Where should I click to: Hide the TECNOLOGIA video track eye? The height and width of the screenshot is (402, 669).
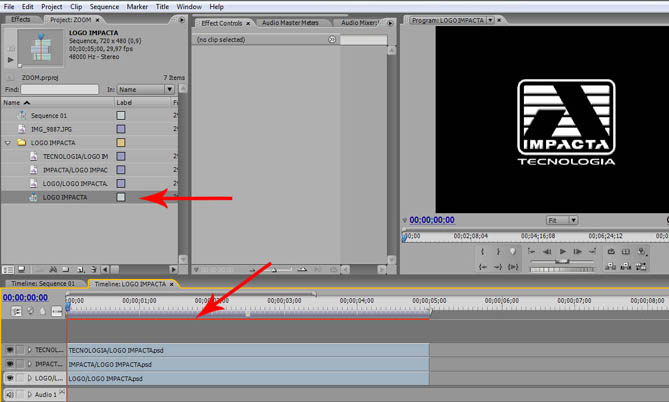[x=9, y=351]
